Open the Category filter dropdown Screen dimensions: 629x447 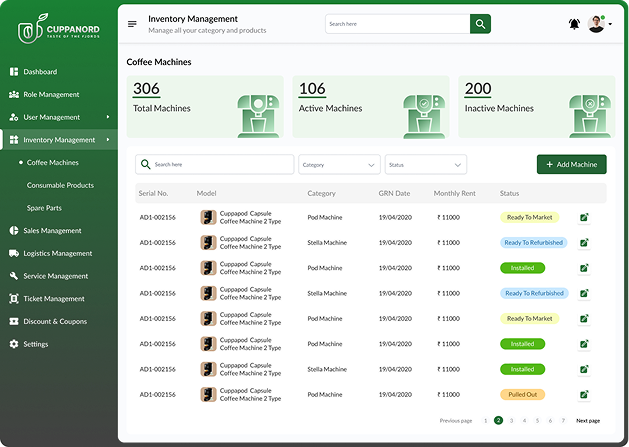click(x=339, y=165)
